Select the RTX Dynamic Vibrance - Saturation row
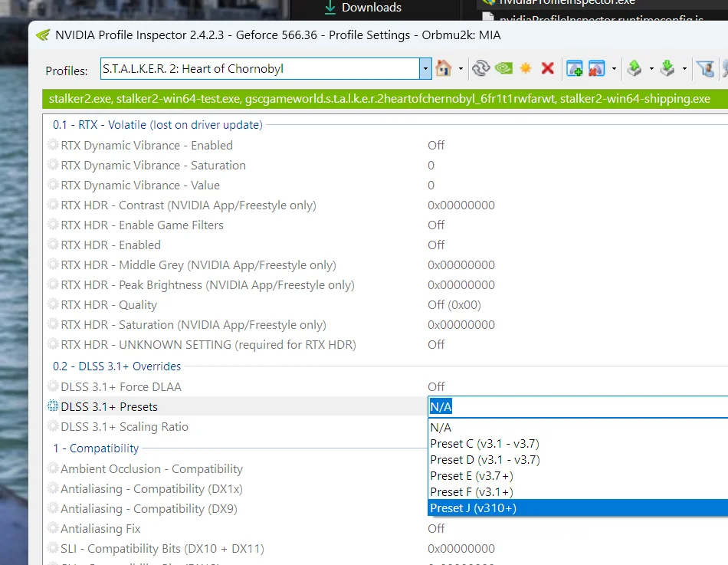Screen dimensions: 728x565 pyautogui.click(x=385, y=166)
